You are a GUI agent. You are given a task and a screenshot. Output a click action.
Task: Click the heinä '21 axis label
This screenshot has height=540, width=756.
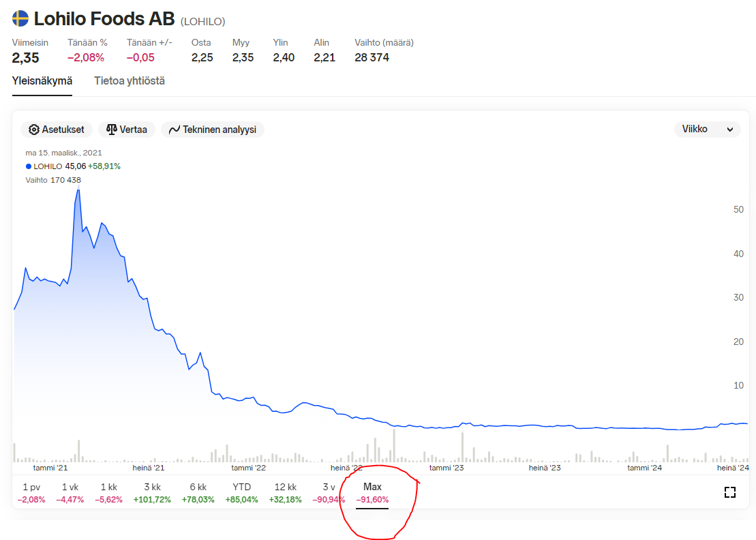(x=149, y=468)
